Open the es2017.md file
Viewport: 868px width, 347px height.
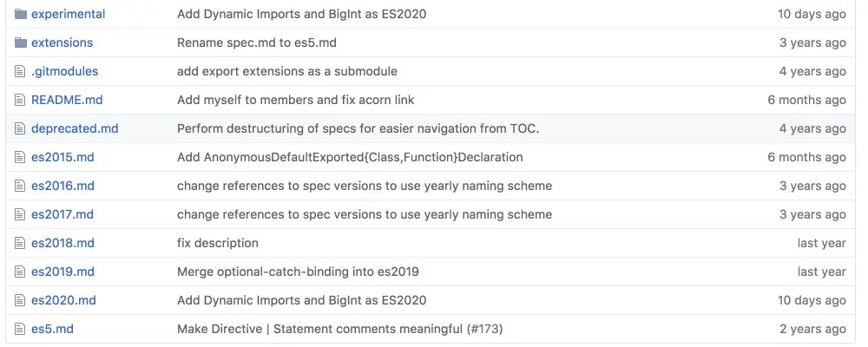pos(62,214)
